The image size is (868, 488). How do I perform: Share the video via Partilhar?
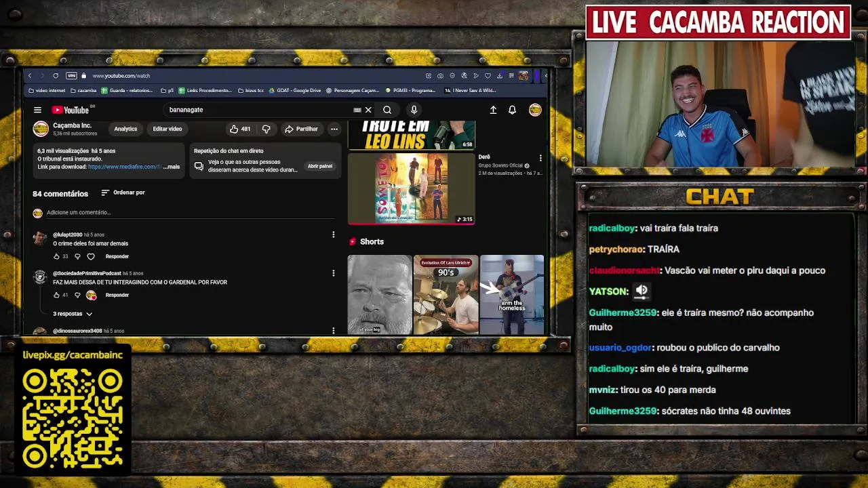301,129
